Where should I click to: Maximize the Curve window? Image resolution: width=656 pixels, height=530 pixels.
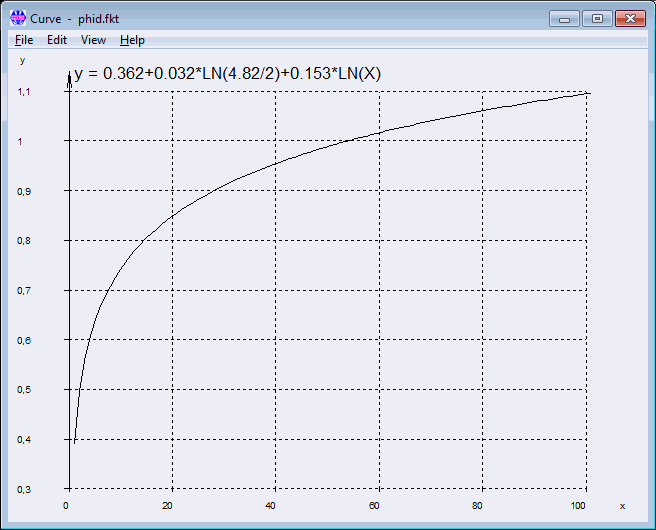(597, 18)
